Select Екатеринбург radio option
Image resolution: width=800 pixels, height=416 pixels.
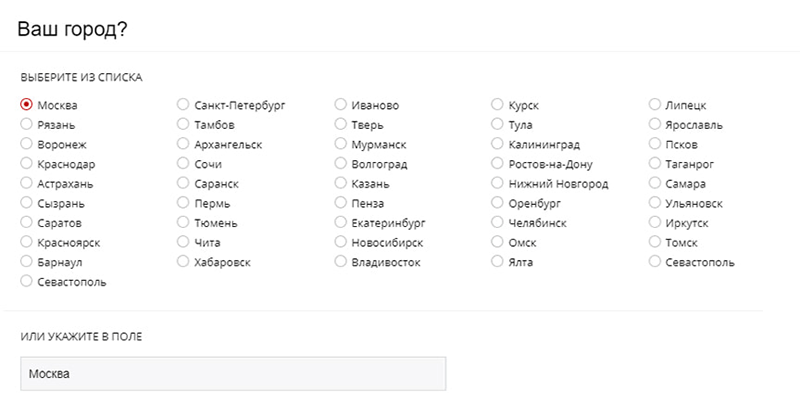(x=340, y=222)
